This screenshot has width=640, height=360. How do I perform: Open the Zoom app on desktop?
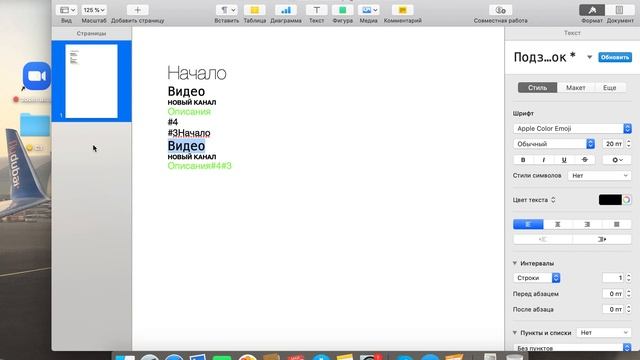pos(37,76)
